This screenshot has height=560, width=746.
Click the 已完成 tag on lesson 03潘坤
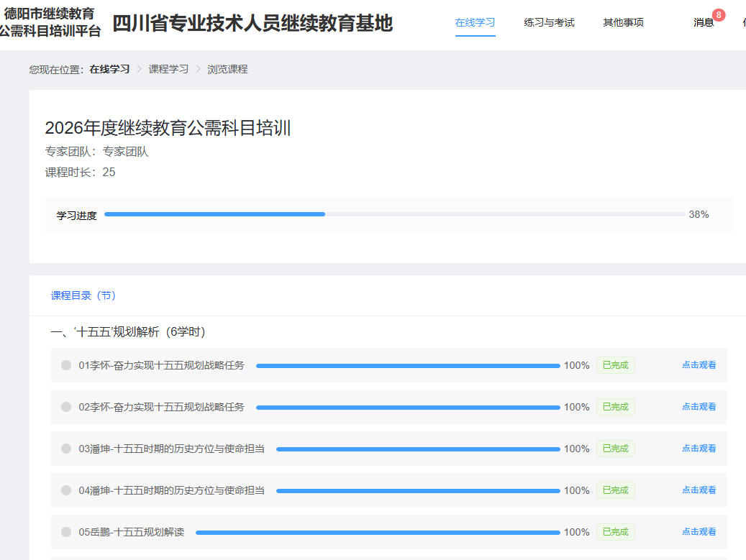pyautogui.click(x=616, y=449)
